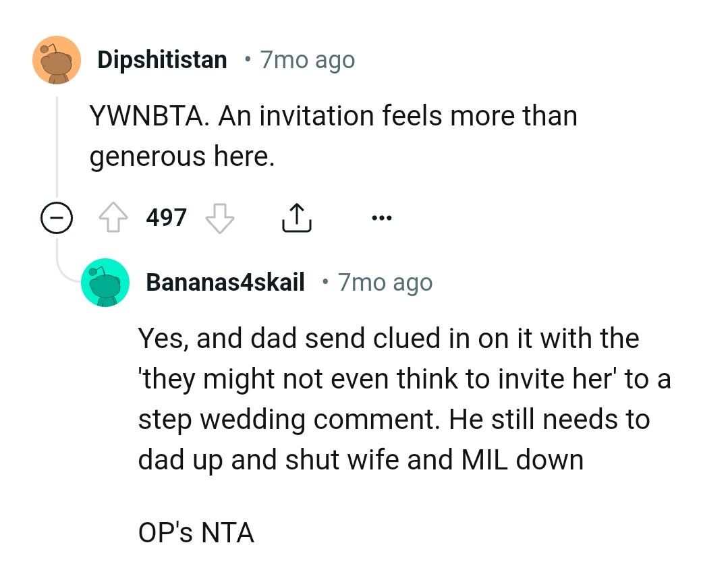Open Bananas4skail's profile menu
The height and width of the screenshot is (572, 728).
point(225,282)
